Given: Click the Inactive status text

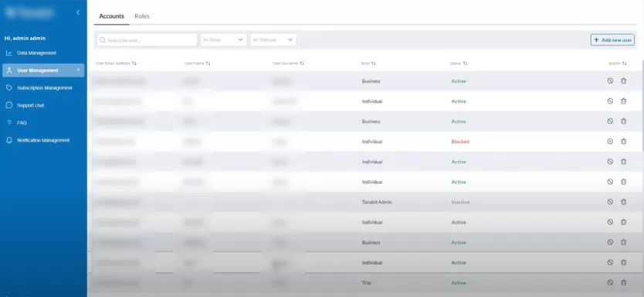Looking at the screenshot, I should (460, 202).
